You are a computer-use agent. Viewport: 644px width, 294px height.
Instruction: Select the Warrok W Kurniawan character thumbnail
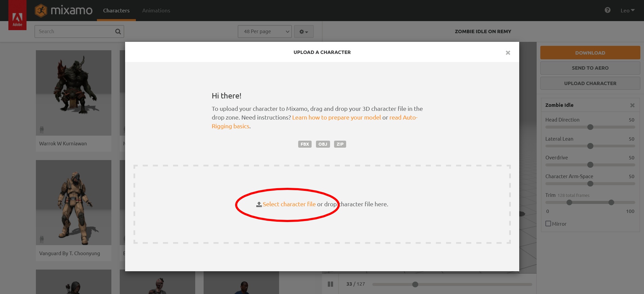click(x=73, y=93)
